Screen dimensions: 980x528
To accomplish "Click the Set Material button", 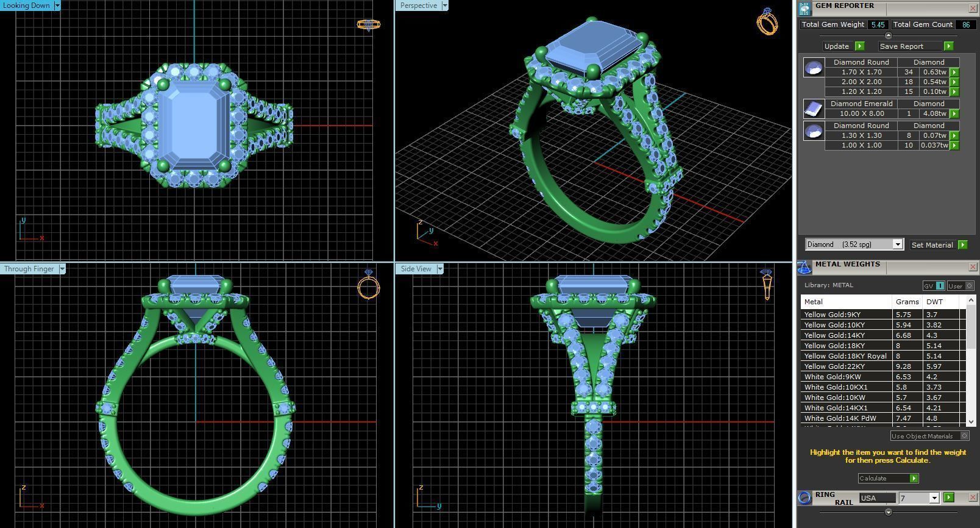I will tap(932, 244).
